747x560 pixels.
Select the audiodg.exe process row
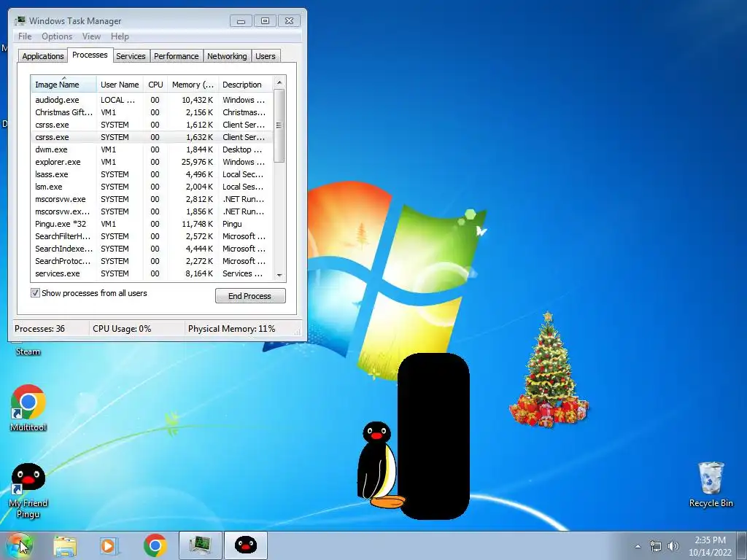[x=152, y=100]
